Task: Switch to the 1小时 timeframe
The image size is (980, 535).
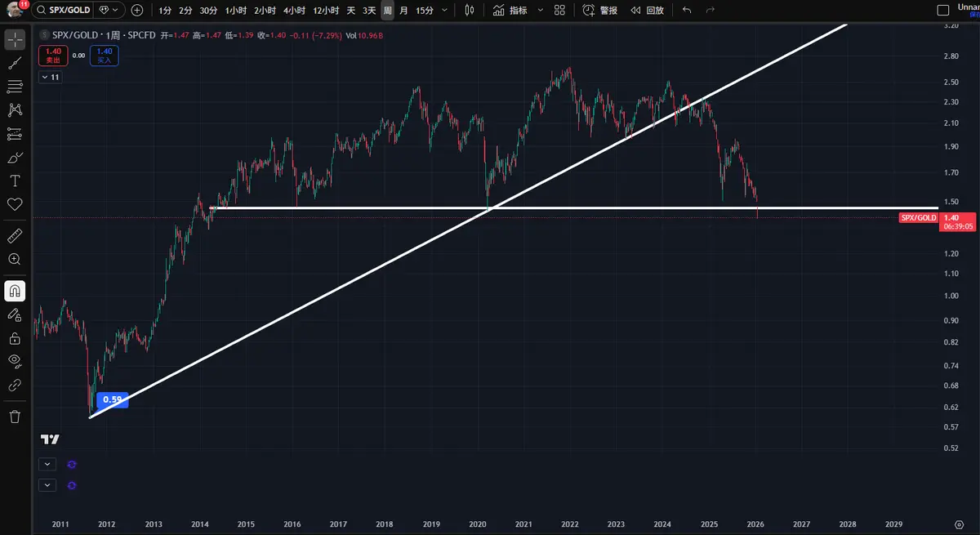Action: click(236, 11)
